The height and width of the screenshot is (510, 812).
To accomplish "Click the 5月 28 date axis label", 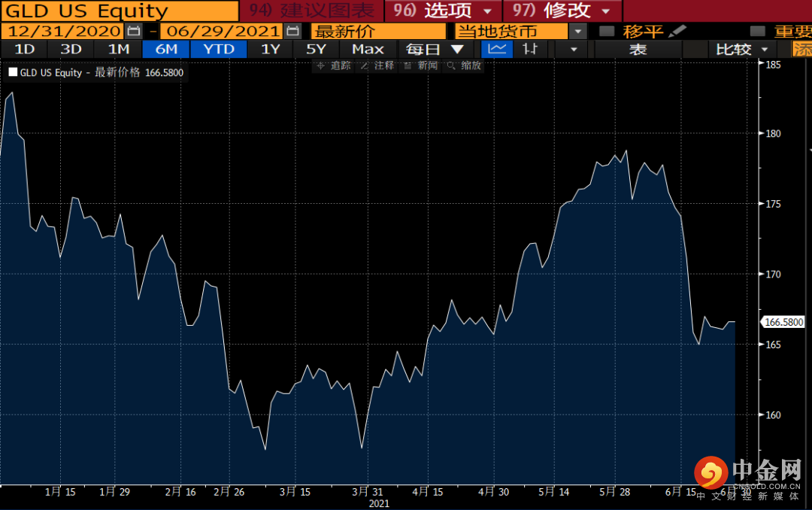I will point(614,492).
